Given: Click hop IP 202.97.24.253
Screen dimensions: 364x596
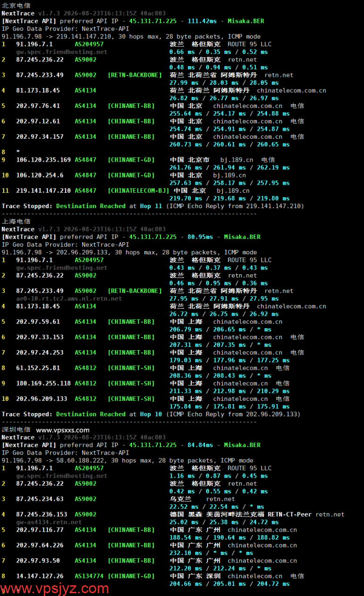Looking at the screenshot, I should coord(40,352).
